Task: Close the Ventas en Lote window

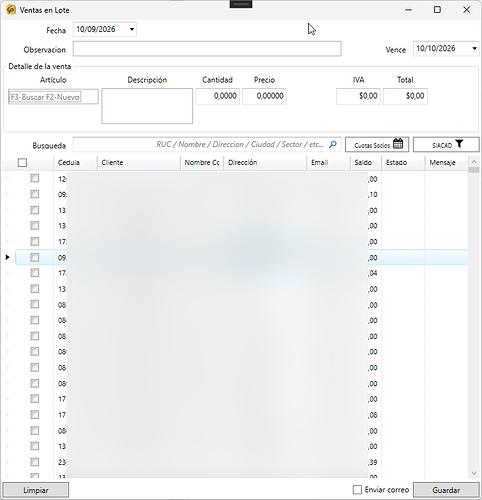Action: pos(466,10)
